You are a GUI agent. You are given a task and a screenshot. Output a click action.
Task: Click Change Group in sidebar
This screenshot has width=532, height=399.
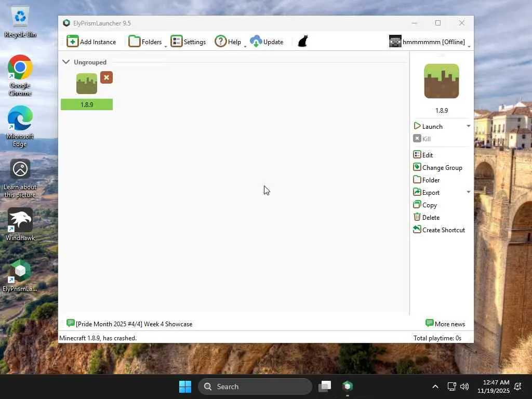pos(437,167)
